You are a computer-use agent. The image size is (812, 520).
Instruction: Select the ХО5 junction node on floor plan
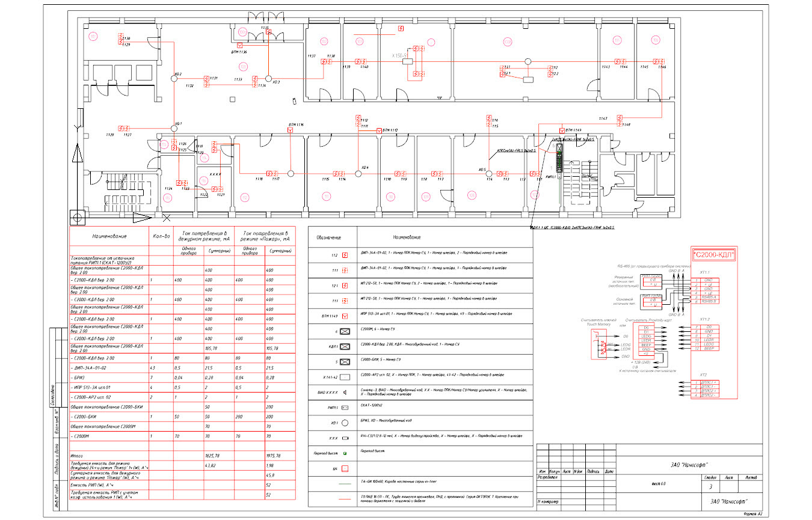[488, 173]
